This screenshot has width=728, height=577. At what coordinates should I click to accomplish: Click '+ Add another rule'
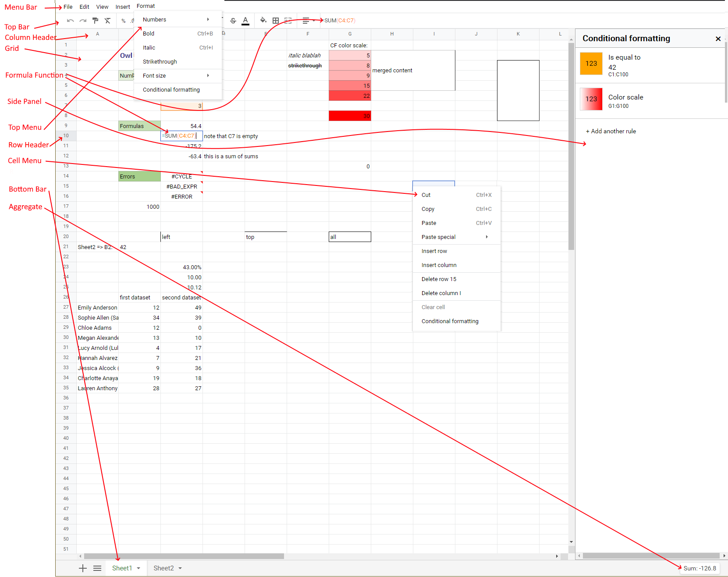(x=611, y=131)
